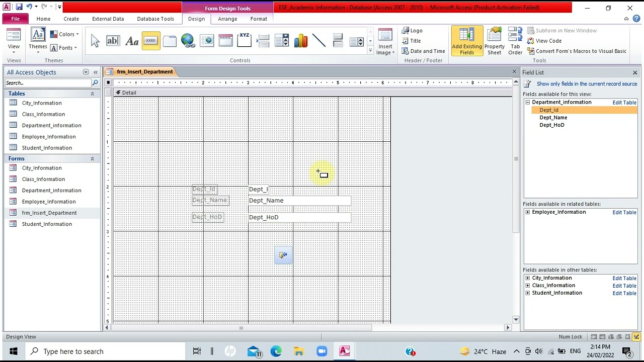Open the File tab
The image size is (644, 362).
click(x=16, y=19)
